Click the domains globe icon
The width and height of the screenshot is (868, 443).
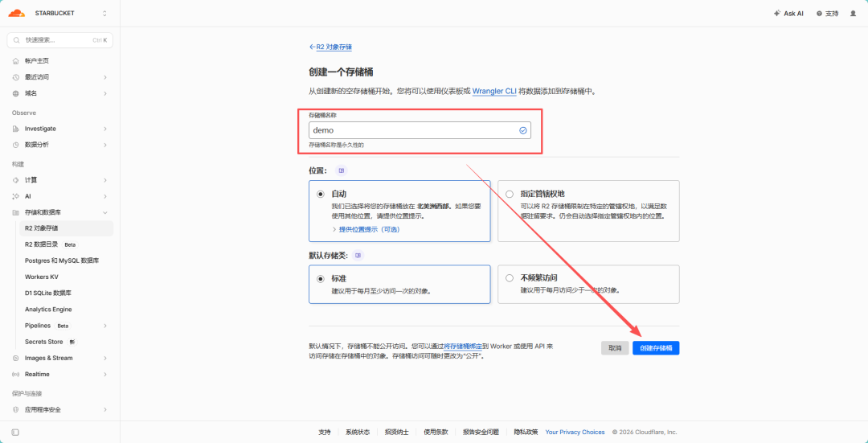15,93
